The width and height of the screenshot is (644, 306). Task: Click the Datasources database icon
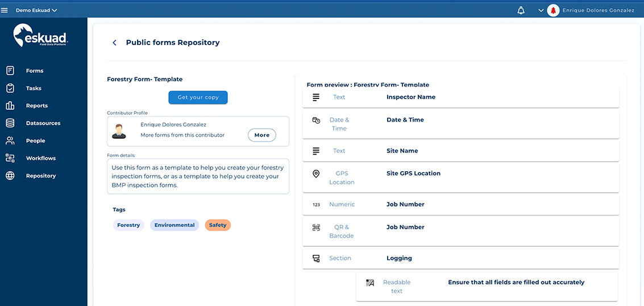pyautogui.click(x=10, y=123)
